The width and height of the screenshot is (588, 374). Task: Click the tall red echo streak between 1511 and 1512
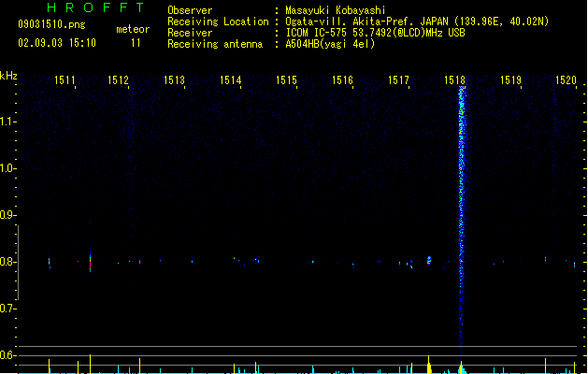90,261
